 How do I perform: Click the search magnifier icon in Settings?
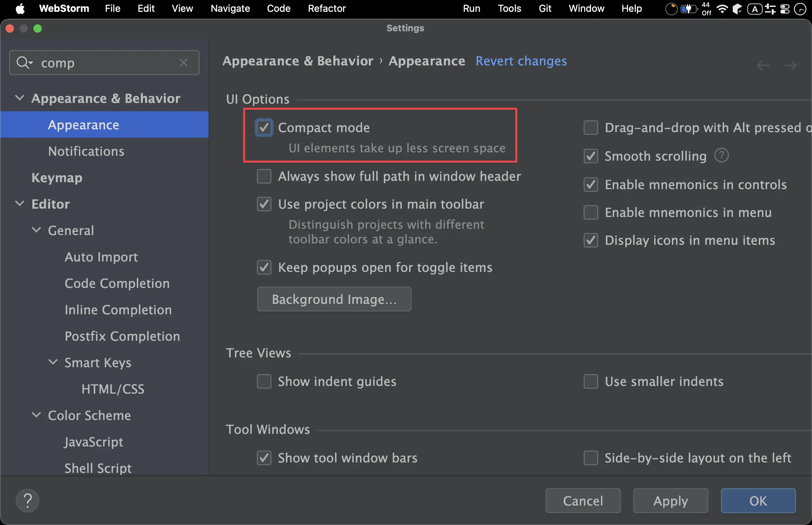tap(24, 63)
